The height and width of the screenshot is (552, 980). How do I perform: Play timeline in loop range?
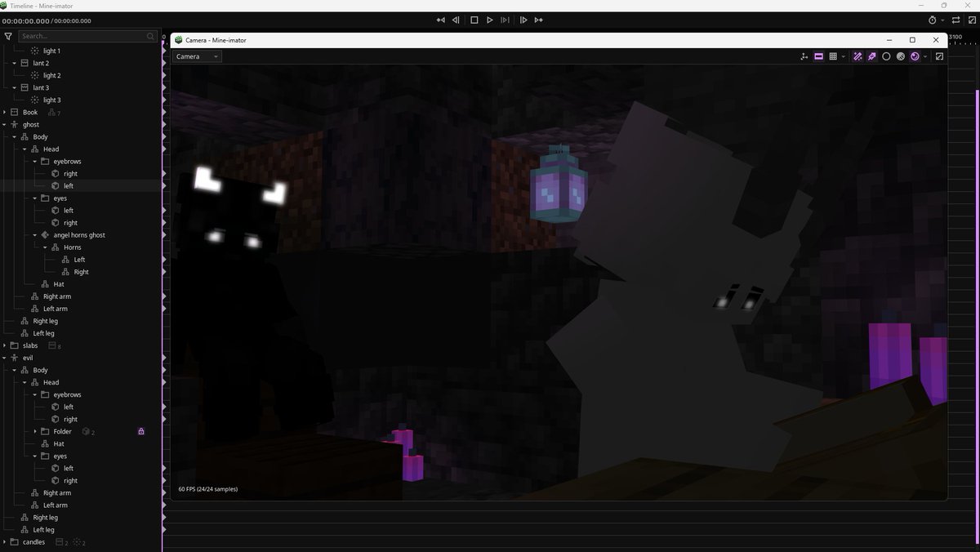[505, 20]
